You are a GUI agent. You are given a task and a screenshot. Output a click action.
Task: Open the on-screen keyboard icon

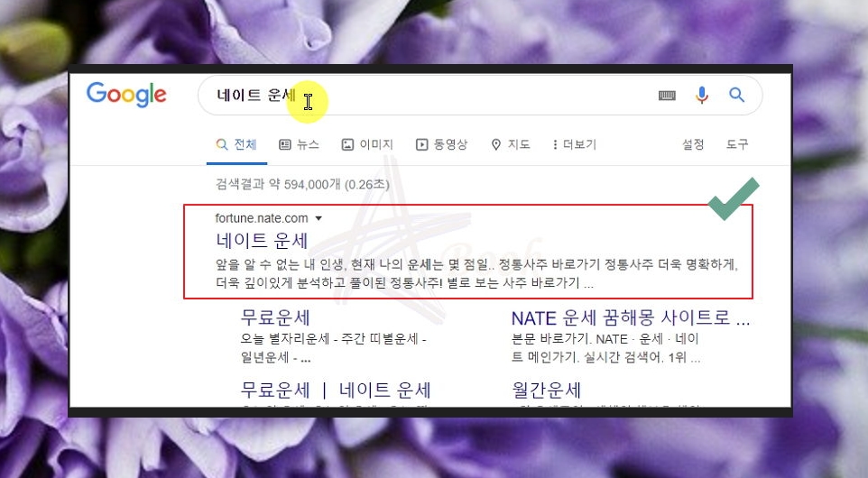click(x=667, y=96)
